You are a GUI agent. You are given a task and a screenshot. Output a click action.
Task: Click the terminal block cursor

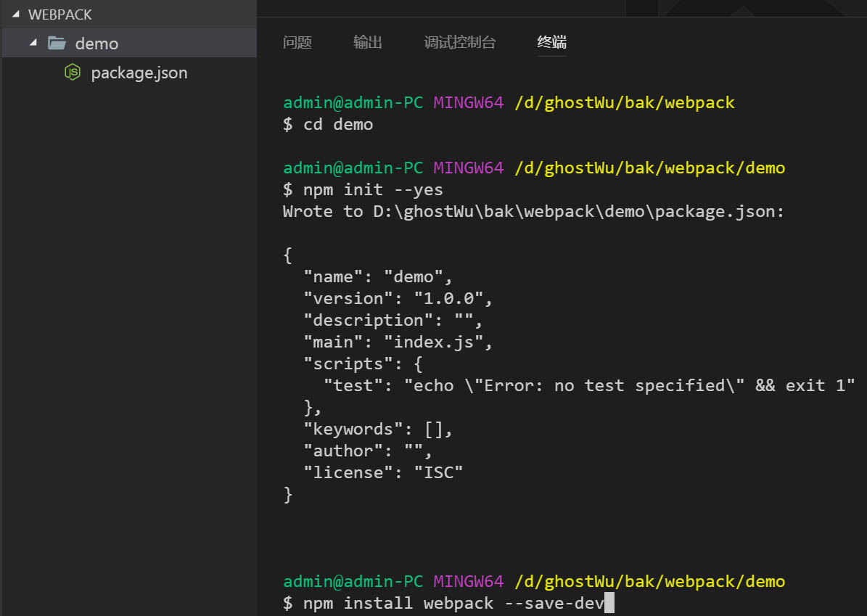click(x=609, y=603)
